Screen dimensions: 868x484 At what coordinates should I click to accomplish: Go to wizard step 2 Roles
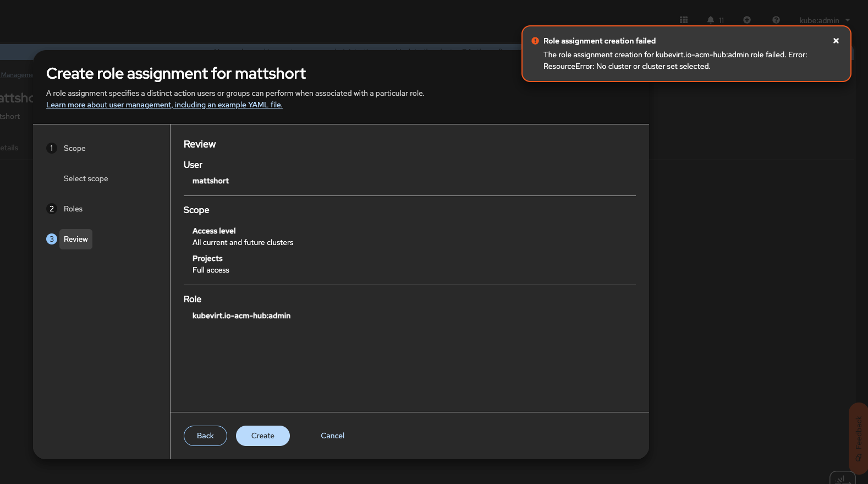click(73, 209)
